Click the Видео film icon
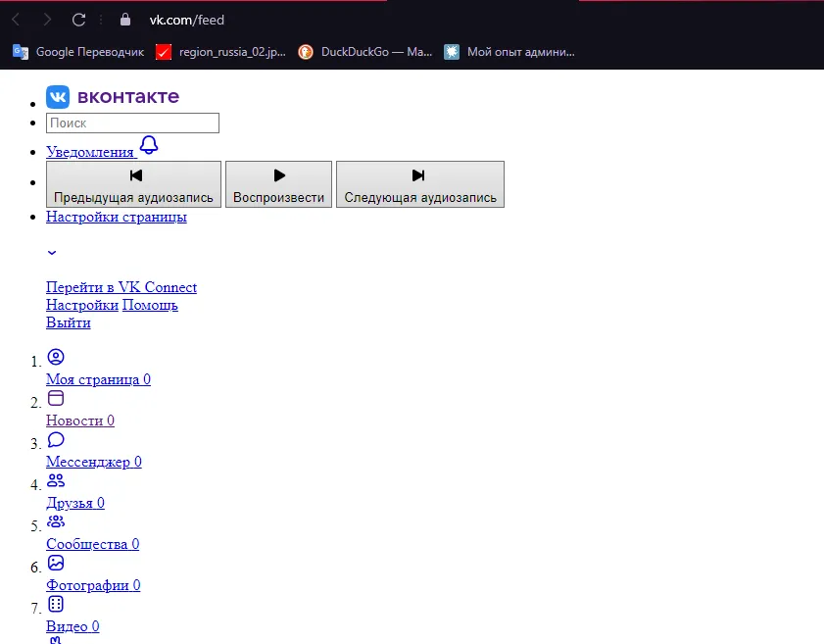This screenshot has width=824, height=644. click(56, 604)
